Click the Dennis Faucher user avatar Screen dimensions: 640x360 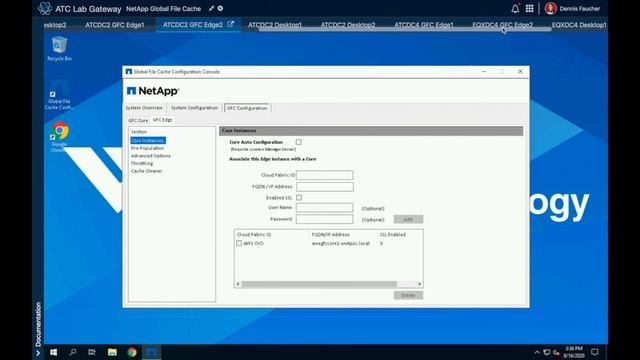[x=550, y=8]
